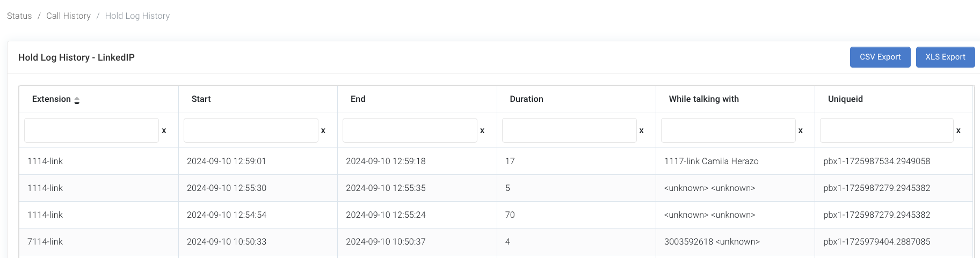Focus the Extension filter input field
Image resolution: width=980 pixels, height=258 pixels.
tap(91, 130)
